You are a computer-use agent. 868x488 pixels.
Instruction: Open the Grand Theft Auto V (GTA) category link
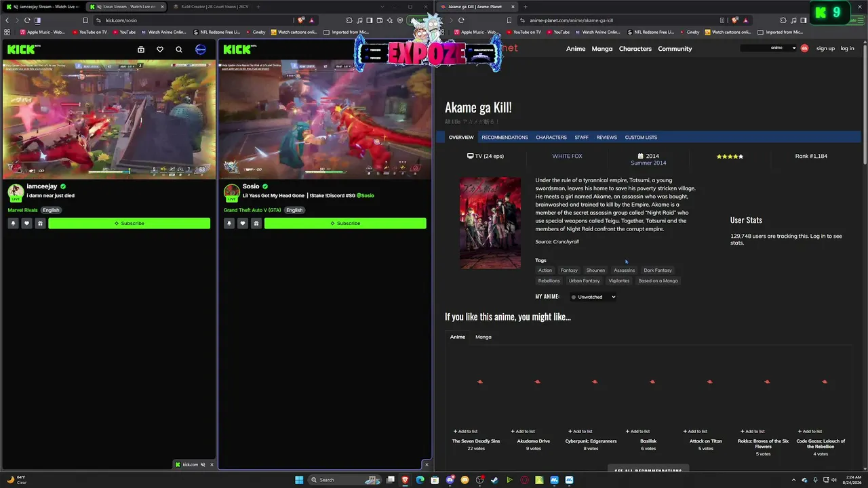coord(252,210)
